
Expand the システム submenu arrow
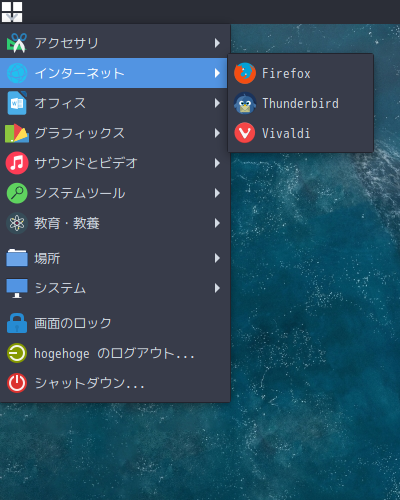click(x=217, y=288)
